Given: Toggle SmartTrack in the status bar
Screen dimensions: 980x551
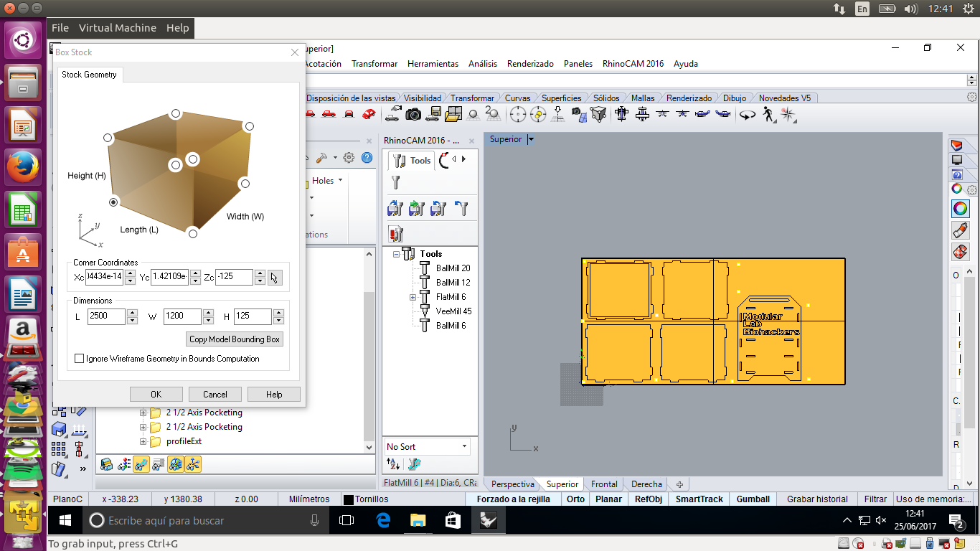Looking at the screenshot, I should pos(699,499).
